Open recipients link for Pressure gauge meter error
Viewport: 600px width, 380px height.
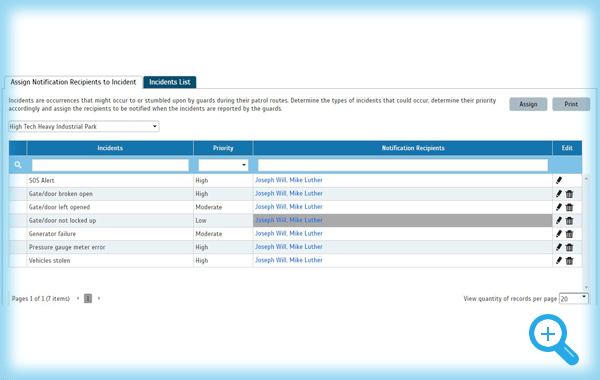click(289, 247)
